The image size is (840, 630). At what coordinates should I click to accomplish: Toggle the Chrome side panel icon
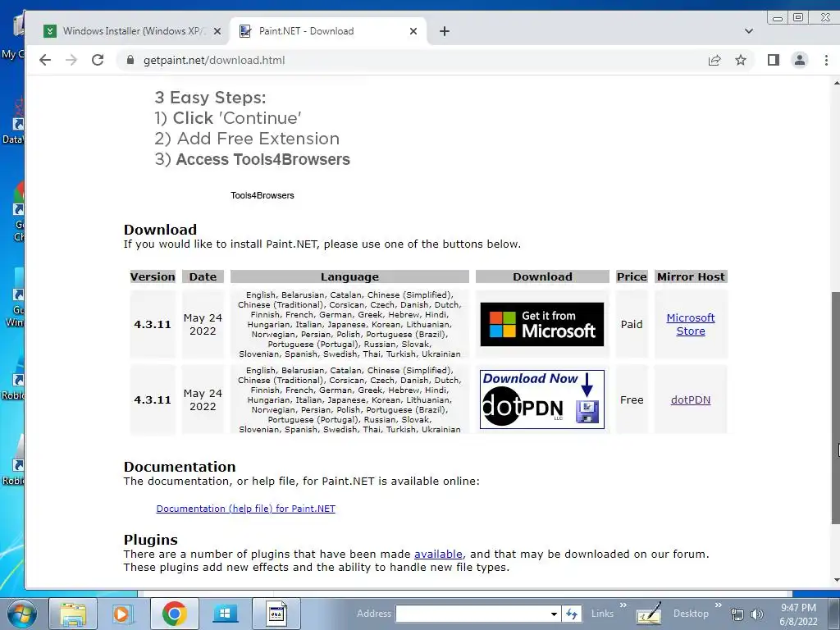pos(773,60)
